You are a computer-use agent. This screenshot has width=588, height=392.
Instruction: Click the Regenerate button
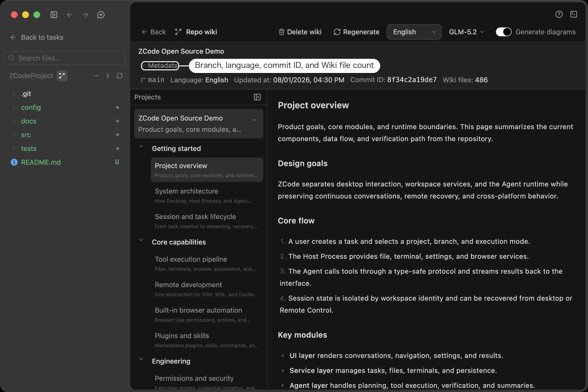tap(356, 32)
